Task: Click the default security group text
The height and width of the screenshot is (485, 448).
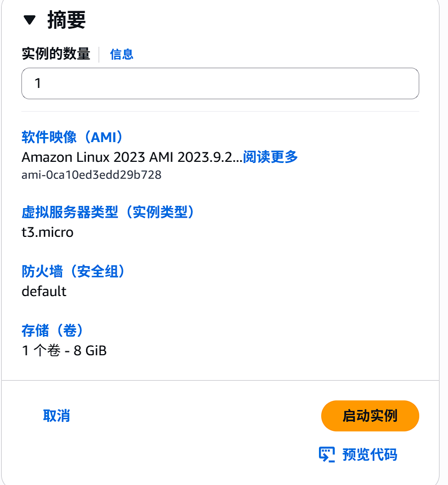Action: 43,292
